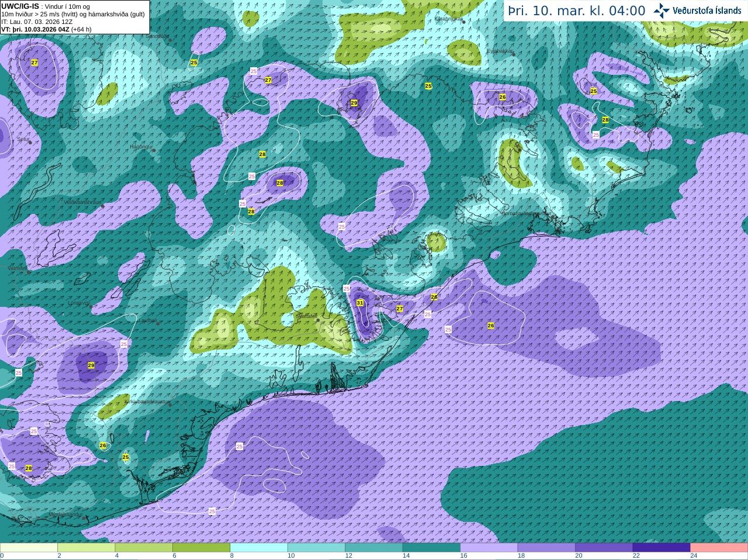748x560 pixels.
Task: Click the Vatnsfell station dot
Action: point(28,271)
